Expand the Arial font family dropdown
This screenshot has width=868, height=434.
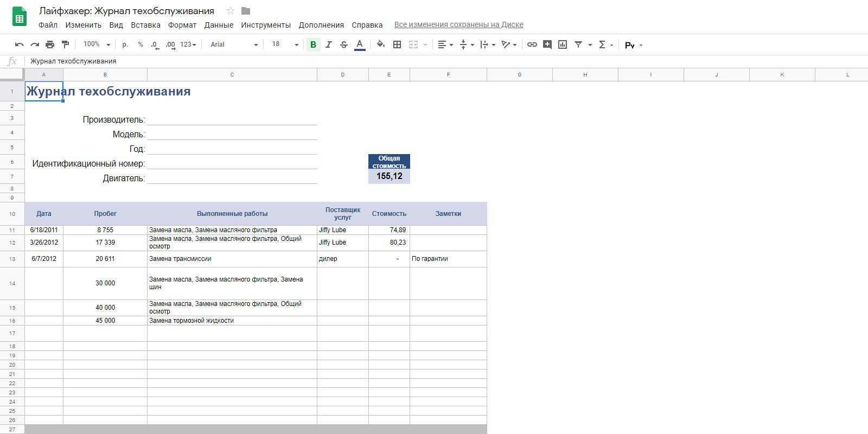click(234, 44)
